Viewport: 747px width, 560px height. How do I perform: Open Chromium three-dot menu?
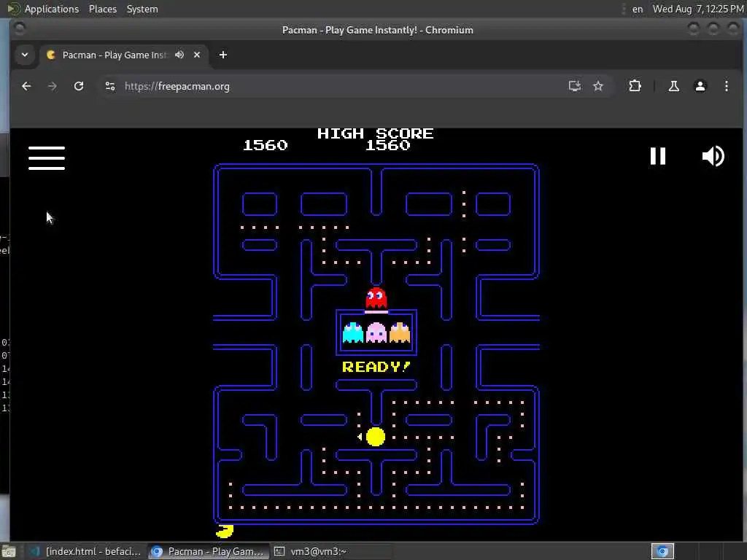tap(726, 86)
